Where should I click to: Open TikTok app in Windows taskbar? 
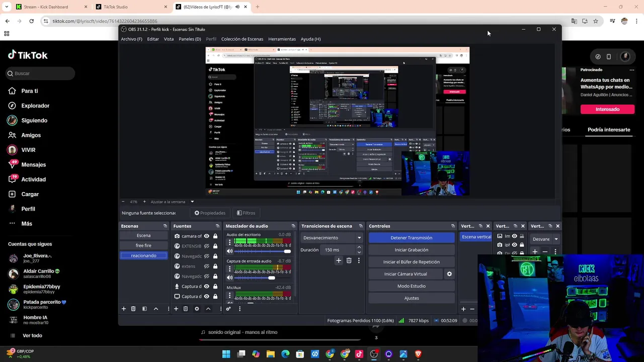[x=359, y=354]
